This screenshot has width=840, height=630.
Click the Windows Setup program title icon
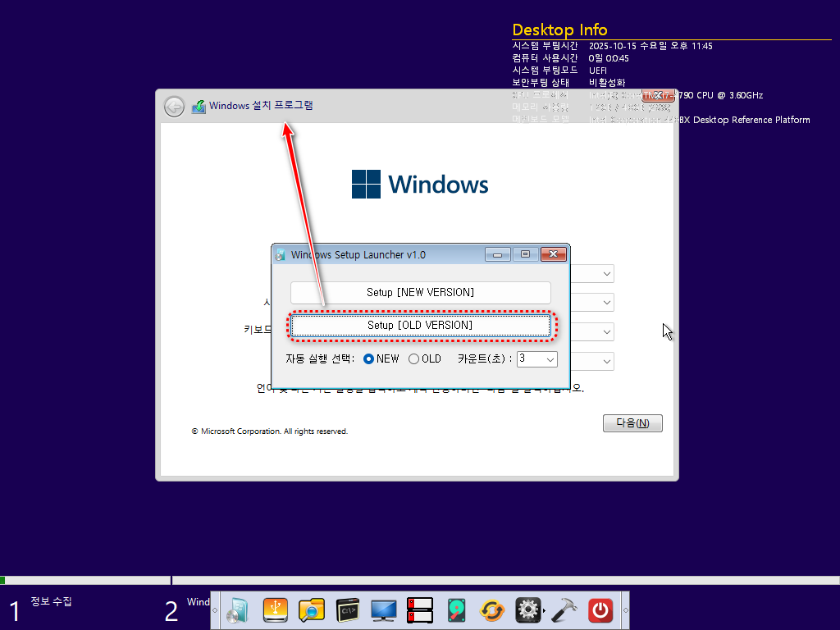(199, 106)
